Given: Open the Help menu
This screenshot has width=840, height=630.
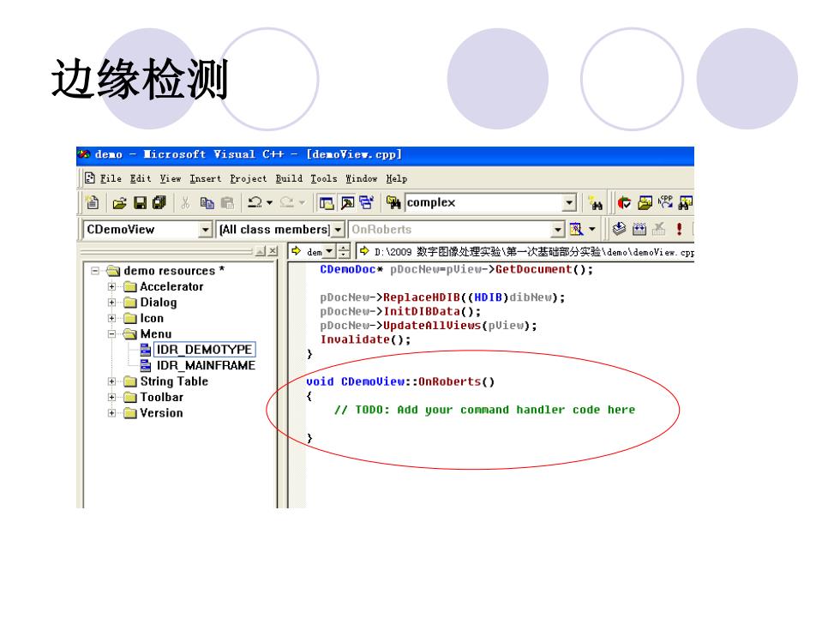Looking at the screenshot, I should point(396,178).
